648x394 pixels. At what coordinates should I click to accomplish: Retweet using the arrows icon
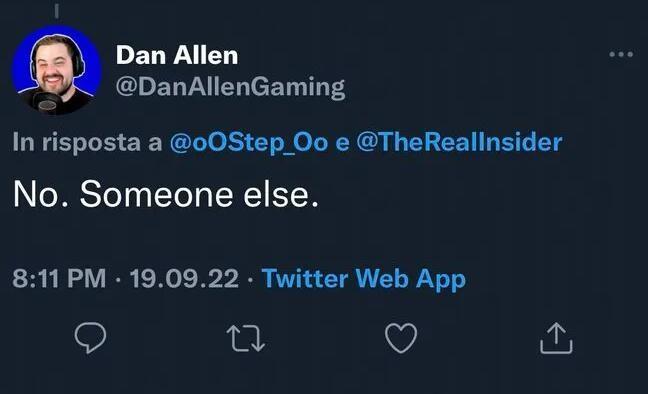pos(246,339)
